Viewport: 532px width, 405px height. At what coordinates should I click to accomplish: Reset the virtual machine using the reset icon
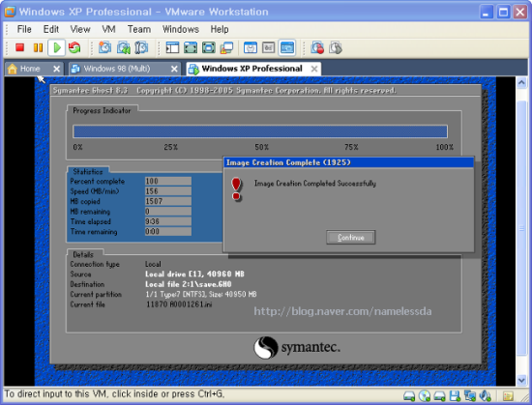[74, 47]
